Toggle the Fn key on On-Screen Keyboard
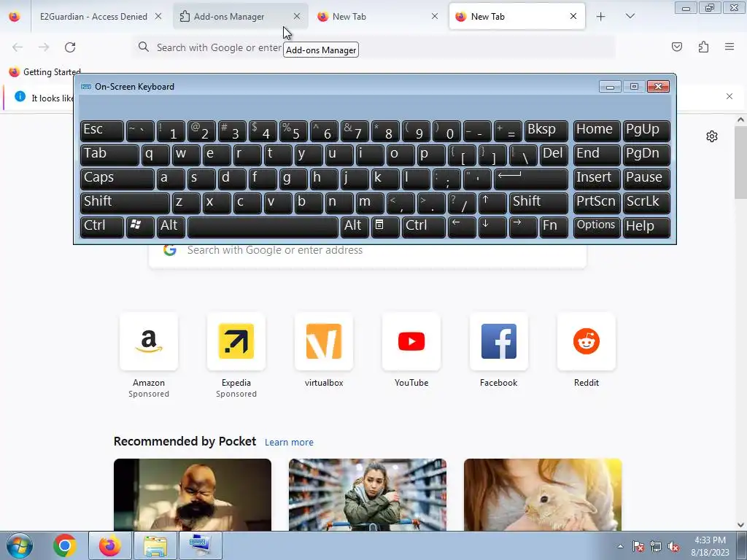This screenshot has width=747, height=560. [554, 227]
